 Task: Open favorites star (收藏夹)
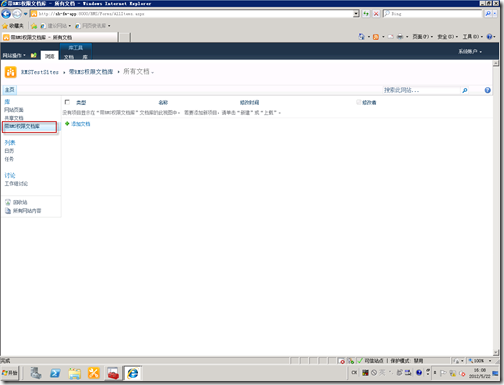click(13, 26)
